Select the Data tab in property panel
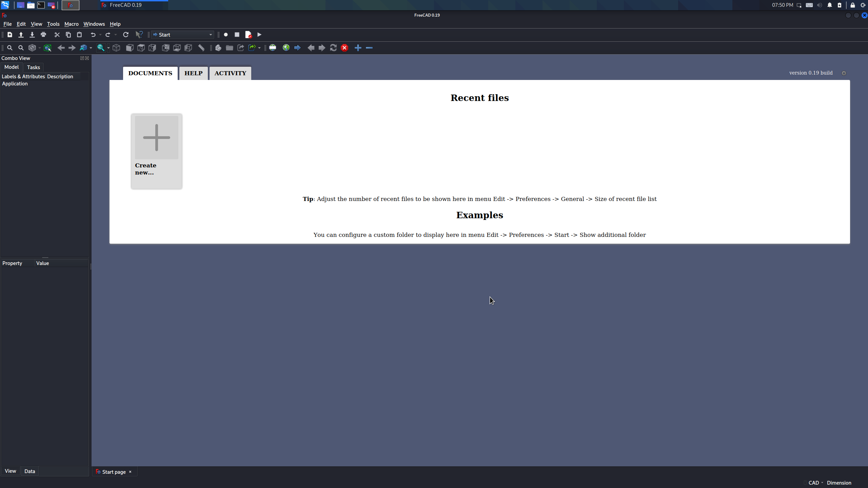868x488 pixels. (x=29, y=471)
